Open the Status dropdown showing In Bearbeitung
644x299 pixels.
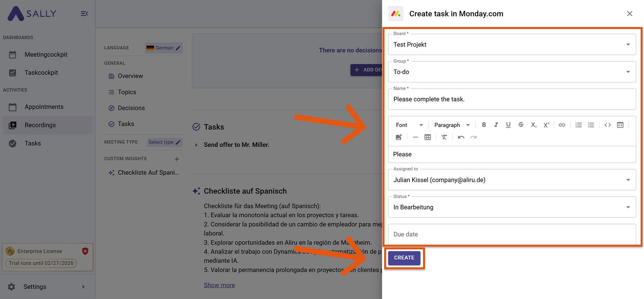click(512, 207)
